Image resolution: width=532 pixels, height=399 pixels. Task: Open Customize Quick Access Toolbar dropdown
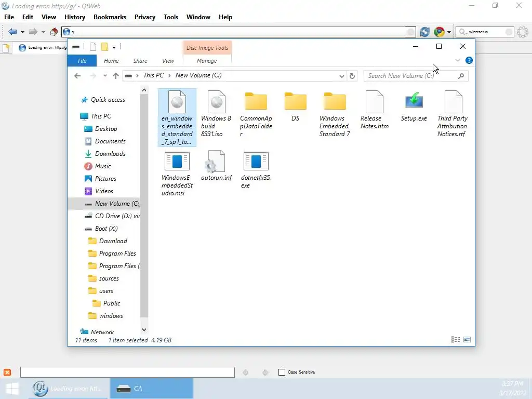(114, 47)
